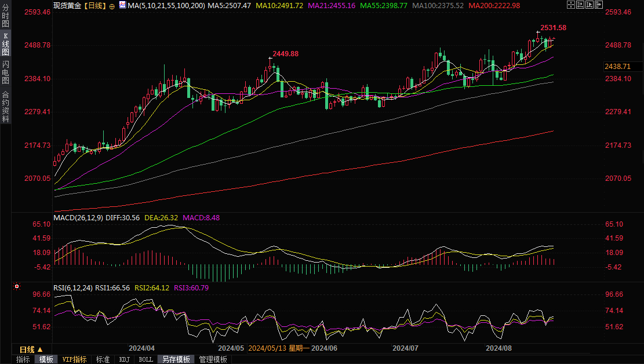This screenshot has width=644, height=364.
Task: Expand the 日线 period selector
Action: tap(31, 350)
